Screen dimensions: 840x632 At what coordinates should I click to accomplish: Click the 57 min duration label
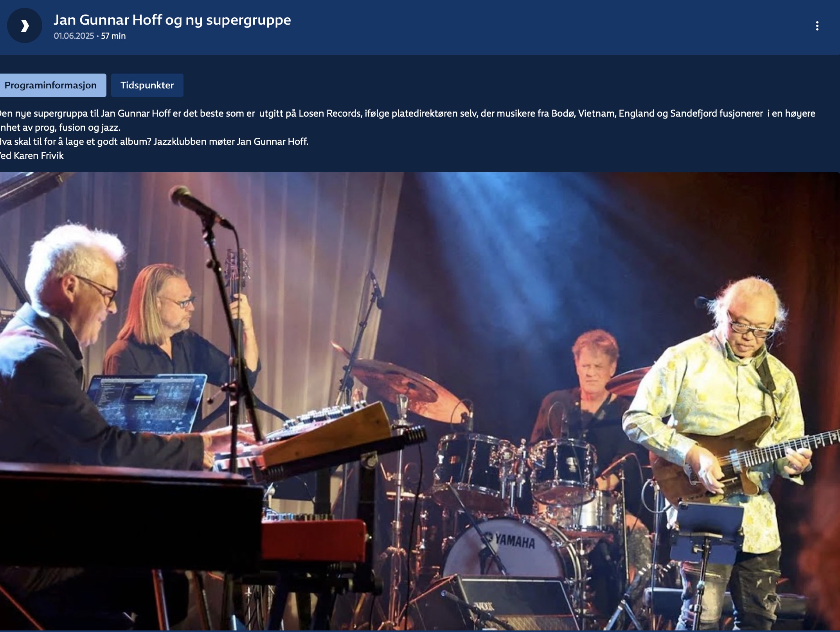(x=113, y=36)
